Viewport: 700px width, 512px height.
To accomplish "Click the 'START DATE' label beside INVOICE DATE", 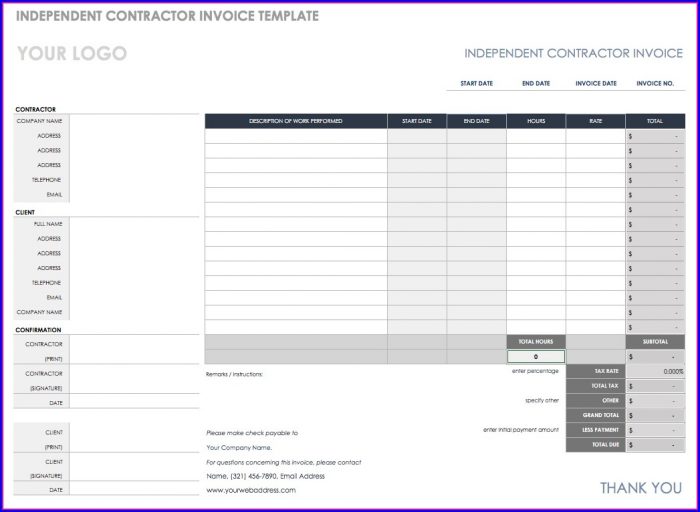I will (x=476, y=83).
